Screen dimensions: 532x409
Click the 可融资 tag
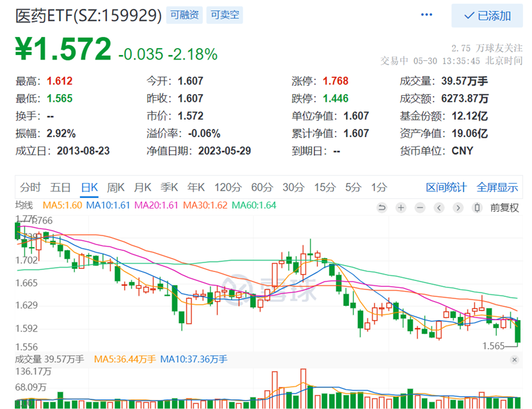(x=184, y=15)
